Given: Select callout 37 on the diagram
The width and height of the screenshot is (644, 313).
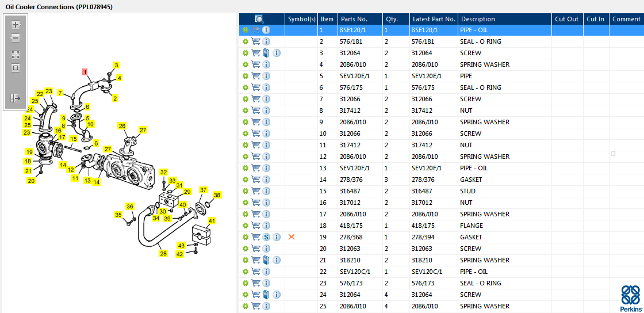Looking at the screenshot, I should [x=204, y=190].
